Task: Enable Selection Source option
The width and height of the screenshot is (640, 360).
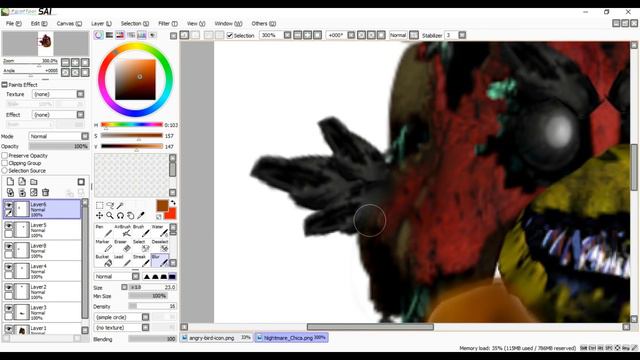Action: click(5, 170)
